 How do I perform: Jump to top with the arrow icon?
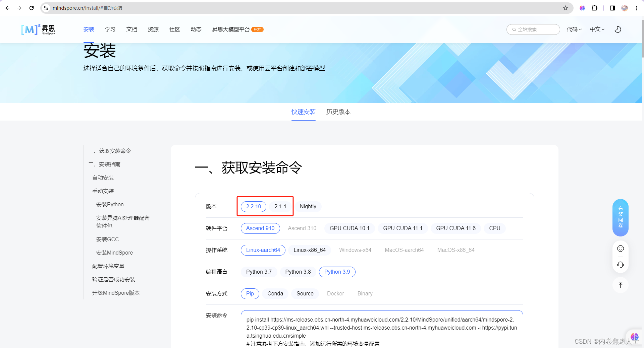[621, 285]
